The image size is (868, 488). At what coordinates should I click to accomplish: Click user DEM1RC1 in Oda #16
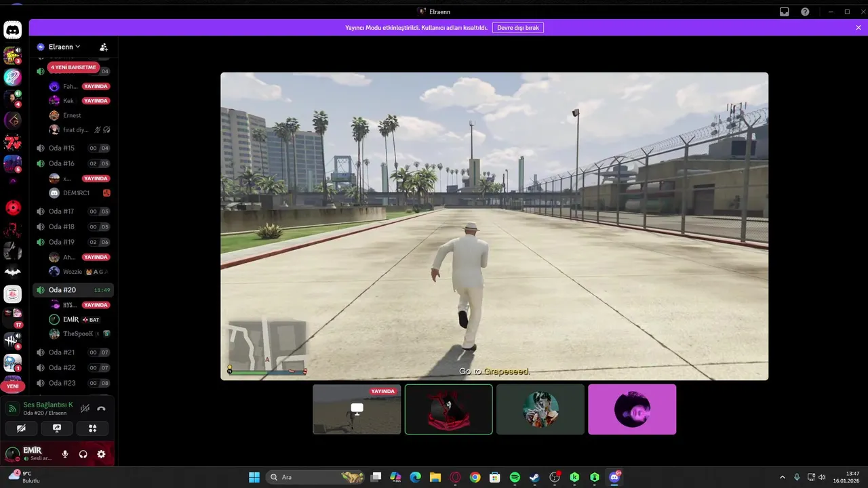click(79, 193)
